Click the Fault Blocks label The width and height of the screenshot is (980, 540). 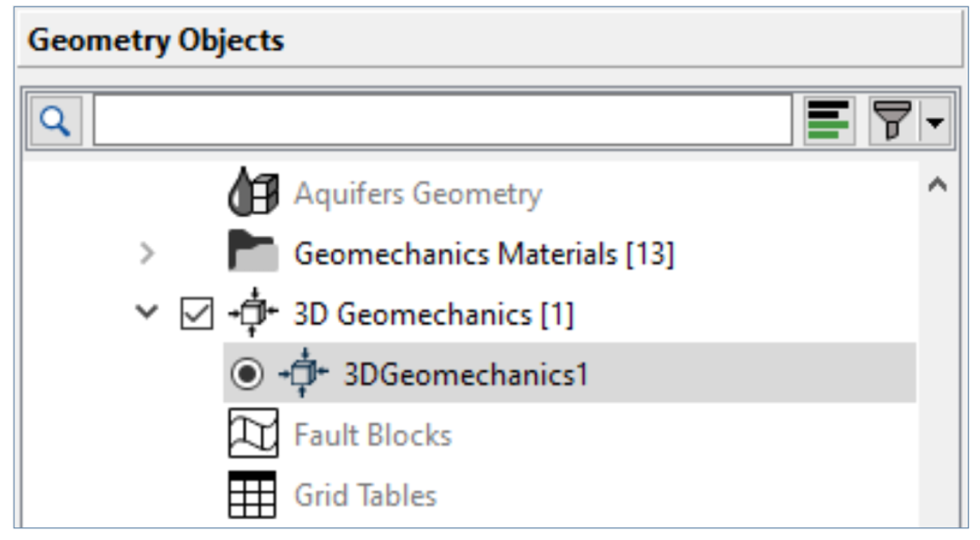point(372,435)
